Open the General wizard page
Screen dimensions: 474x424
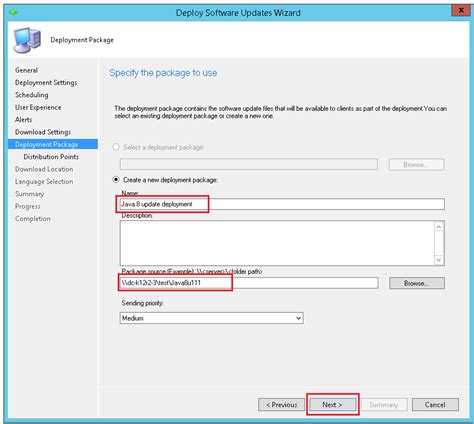click(x=26, y=70)
